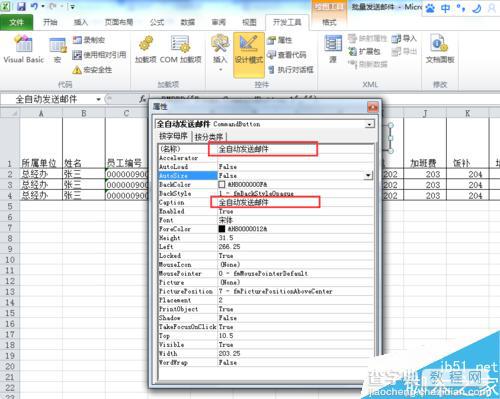The width and height of the screenshot is (500, 399).
Task: Open the AutoSize value dropdown arrow
Action: [x=368, y=175]
